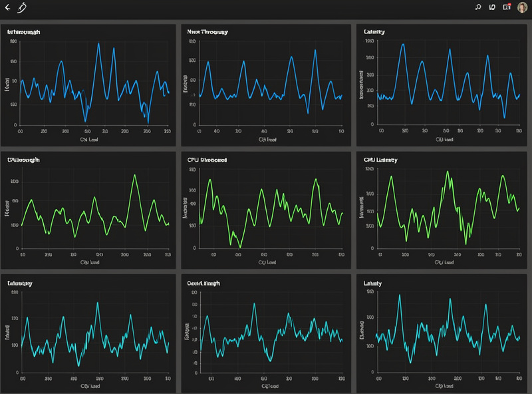Select the green line chart in the left column
The height and width of the screenshot is (394, 532).
88,210
